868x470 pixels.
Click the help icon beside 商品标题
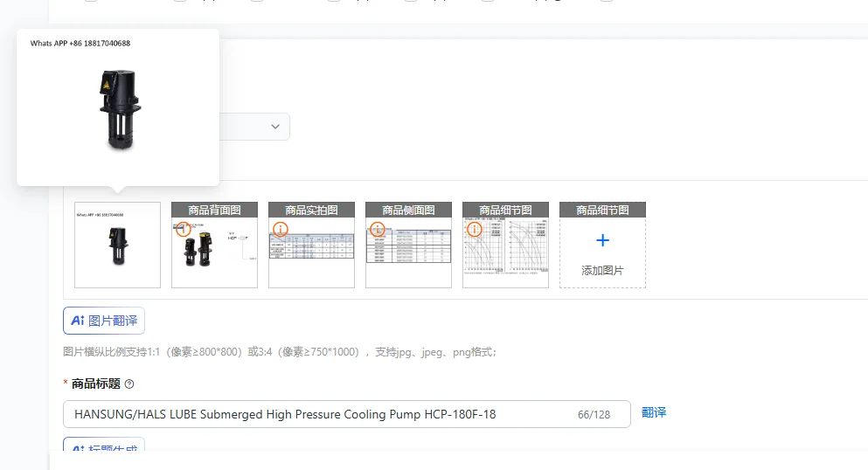click(129, 384)
